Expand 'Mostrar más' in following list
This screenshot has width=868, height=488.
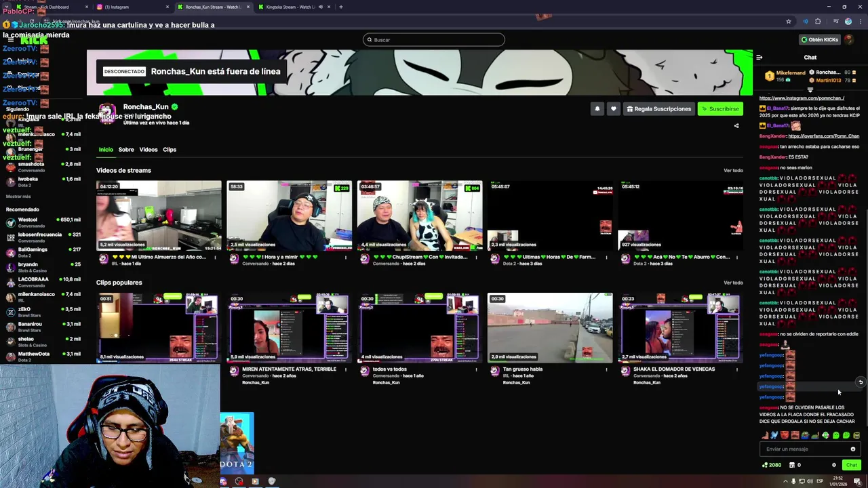pyautogui.click(x=18, y=197)
